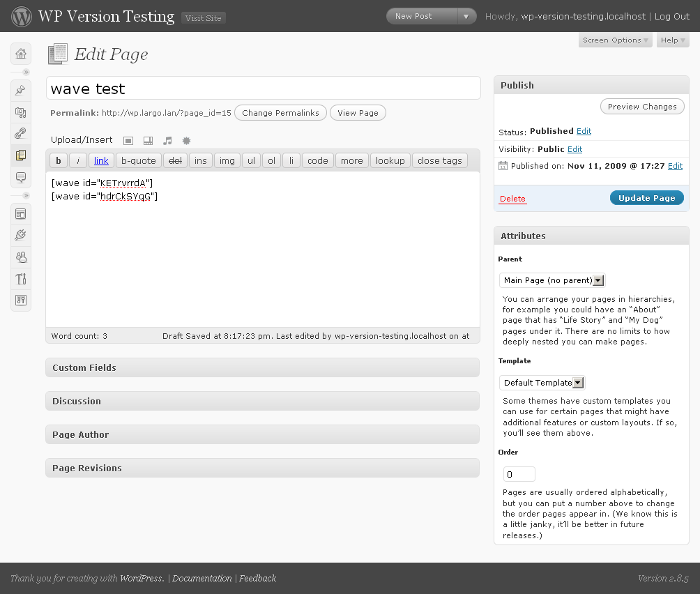Insert a b-quote tag from editor toolbar
700x594 pixels.
pyautogui.click(x=138, y=160)
